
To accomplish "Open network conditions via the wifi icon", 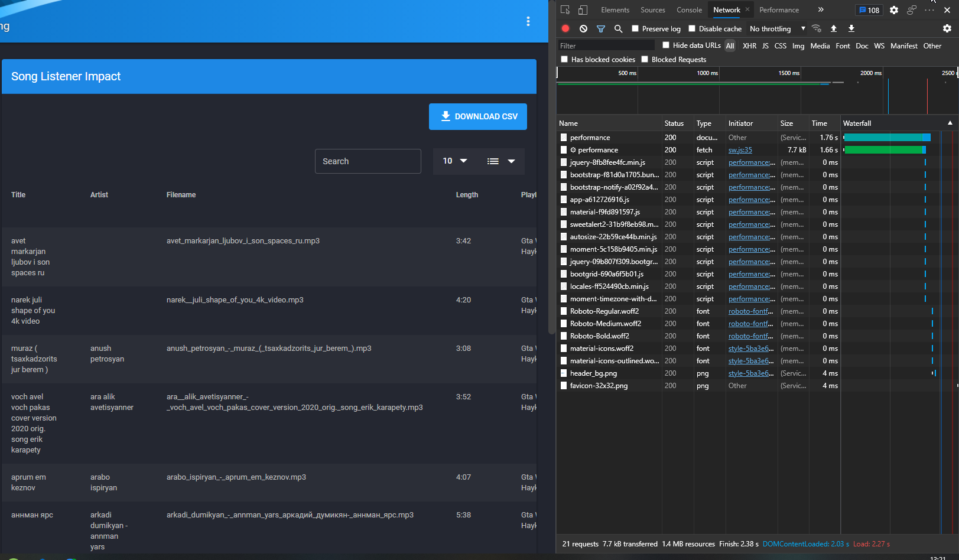I will (x=817, y=28).
